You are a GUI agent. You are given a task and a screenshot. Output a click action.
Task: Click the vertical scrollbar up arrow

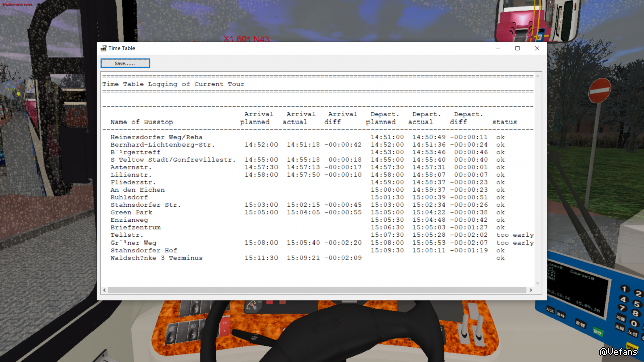tap(538, 76)
